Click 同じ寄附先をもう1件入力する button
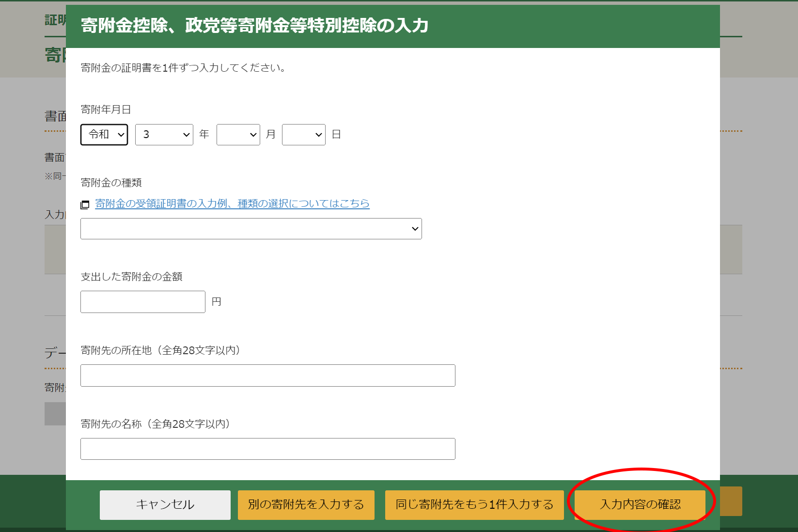 pyautogui.click(x=474, y=505)
